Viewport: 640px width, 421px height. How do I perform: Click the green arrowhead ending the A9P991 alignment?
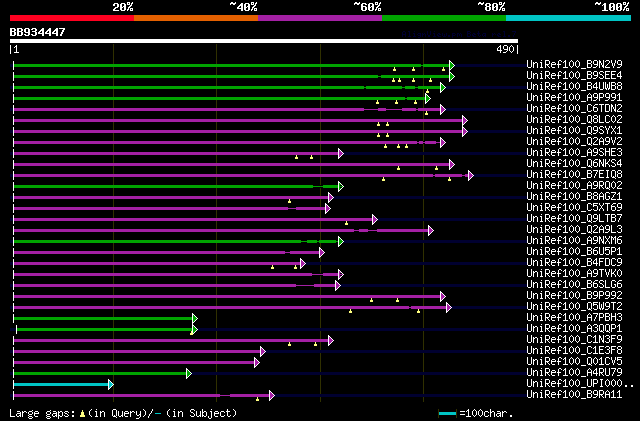(427, 98)
